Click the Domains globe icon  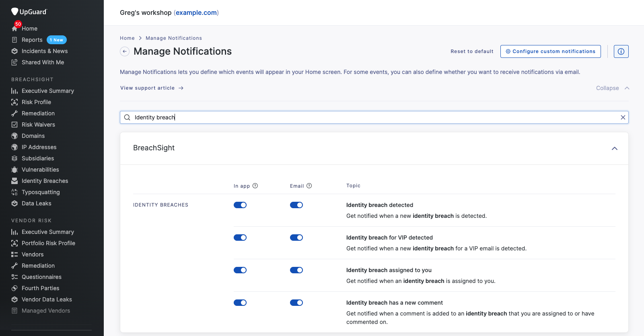tap(14, 136)
